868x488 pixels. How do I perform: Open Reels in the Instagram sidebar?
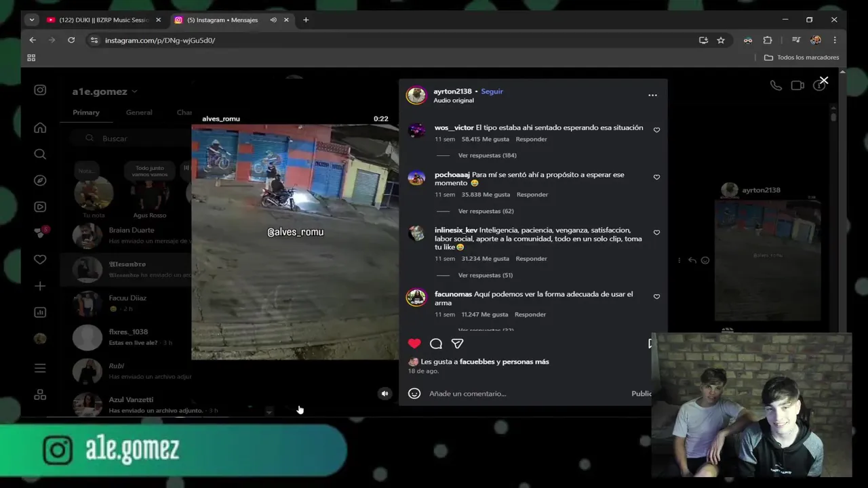point(40,207)
